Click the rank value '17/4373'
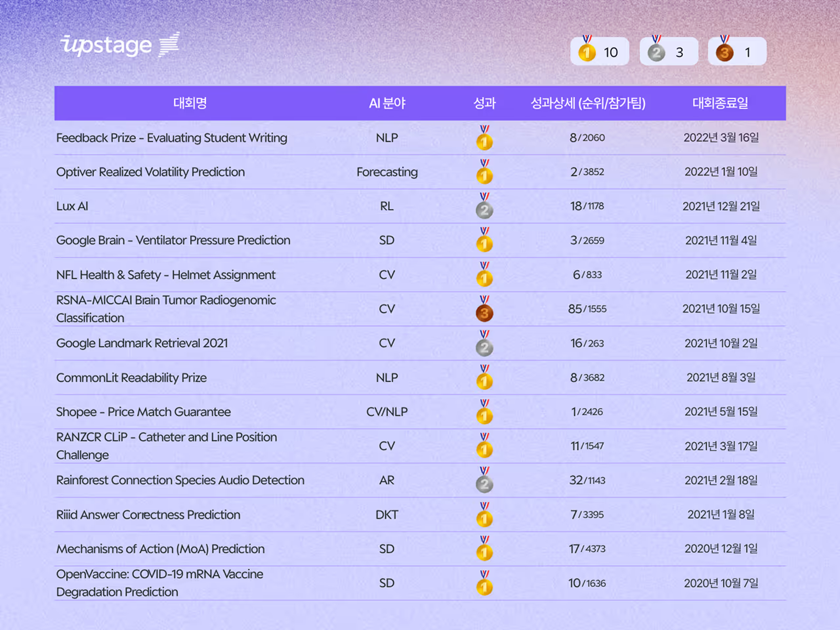Screen dimensions: 840x630 [x=587, y=549]
